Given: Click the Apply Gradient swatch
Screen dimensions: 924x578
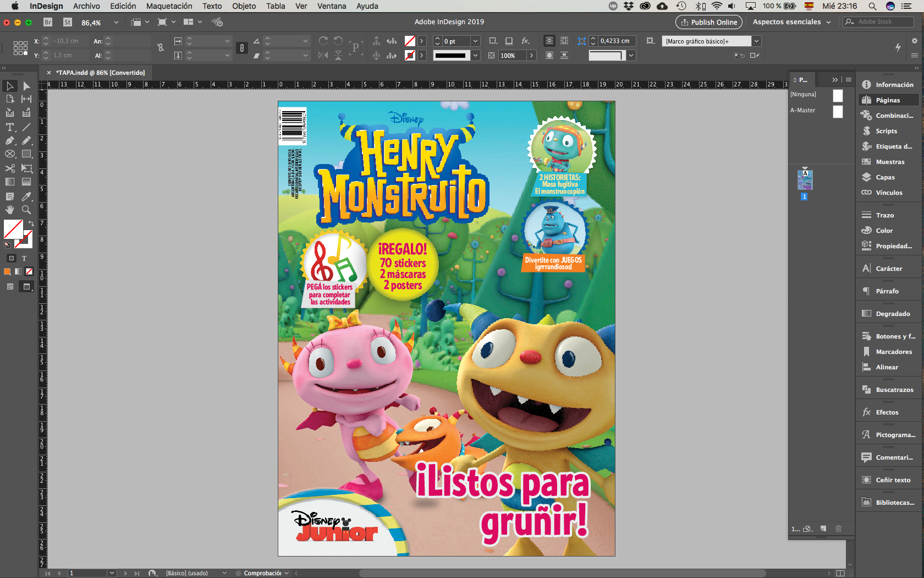Looking at the screenshot, I should click(18, 271).
